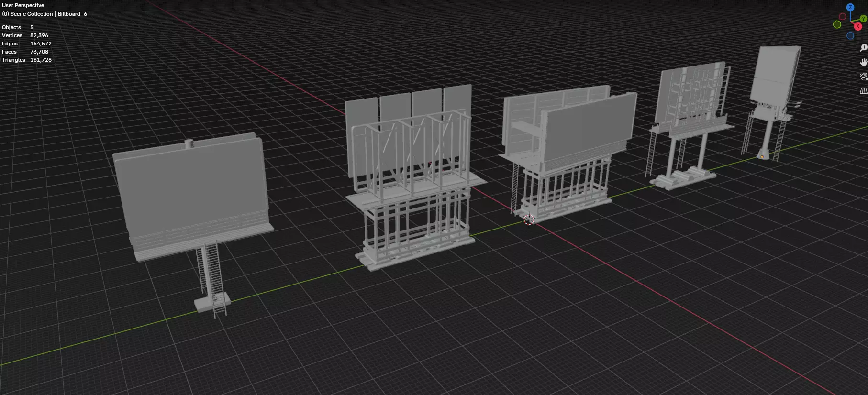Click the Vertices count '82,396'

tap(39, 35)
